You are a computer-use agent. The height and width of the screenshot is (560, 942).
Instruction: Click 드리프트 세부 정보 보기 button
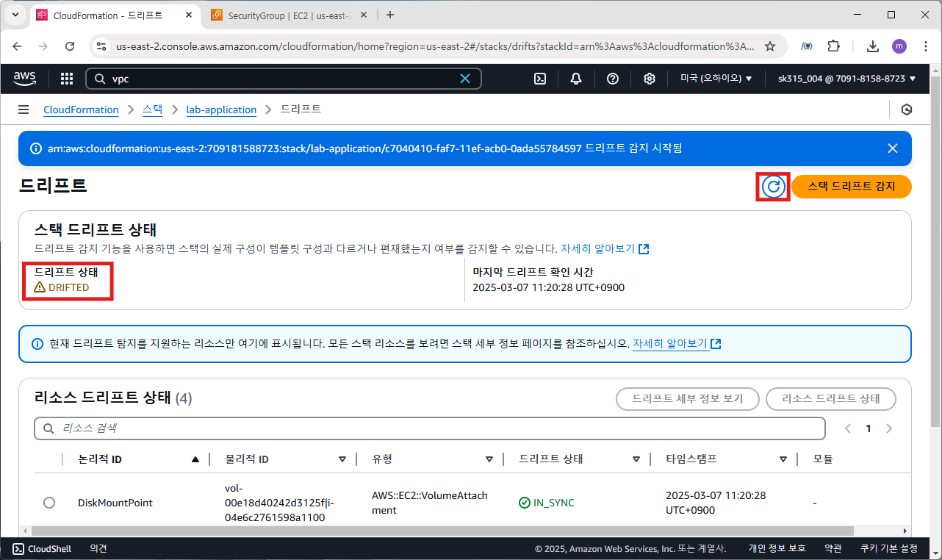click(687, 399)
